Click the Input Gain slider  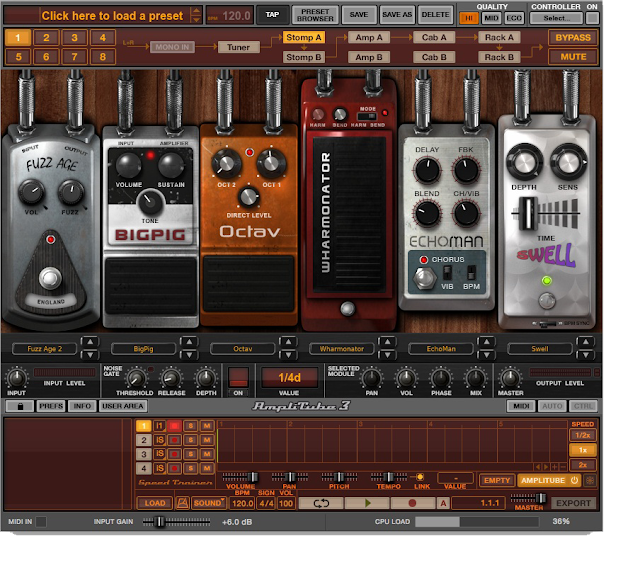tap(176, 521)
